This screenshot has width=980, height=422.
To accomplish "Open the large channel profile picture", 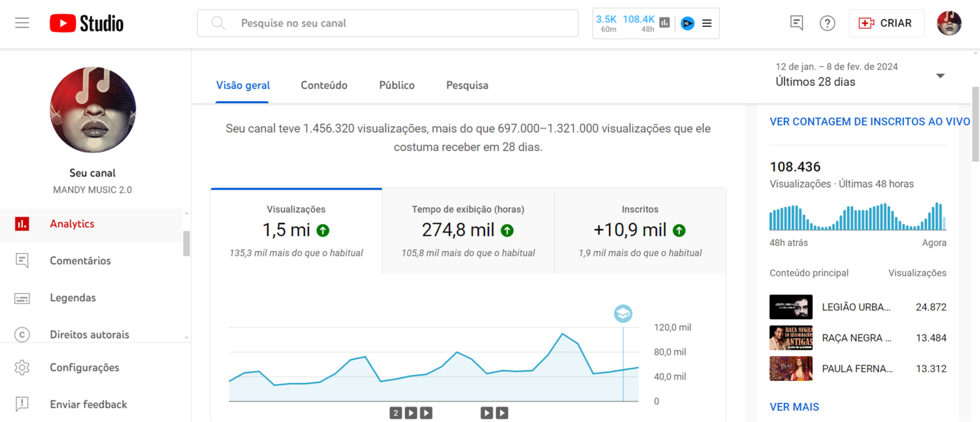I will point(92,110).
